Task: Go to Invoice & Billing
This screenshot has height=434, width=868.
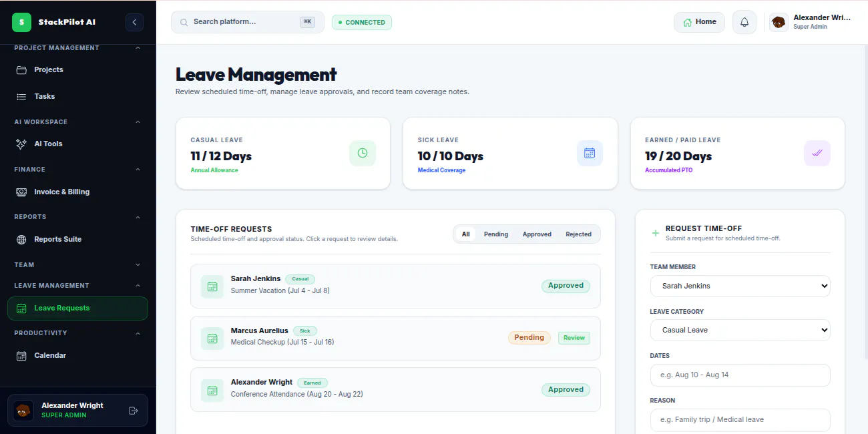Action: tap(77, 192)
